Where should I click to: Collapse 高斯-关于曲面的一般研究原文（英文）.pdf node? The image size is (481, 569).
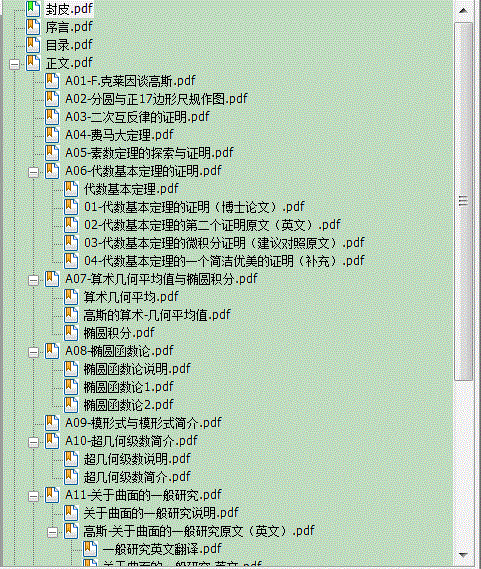pos(52,532)
